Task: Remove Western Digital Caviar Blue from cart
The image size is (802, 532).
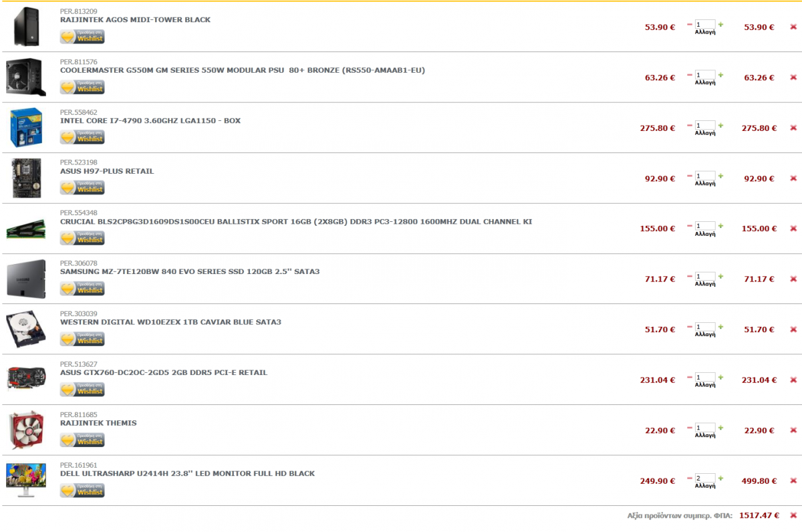Action: coord(793,329)
